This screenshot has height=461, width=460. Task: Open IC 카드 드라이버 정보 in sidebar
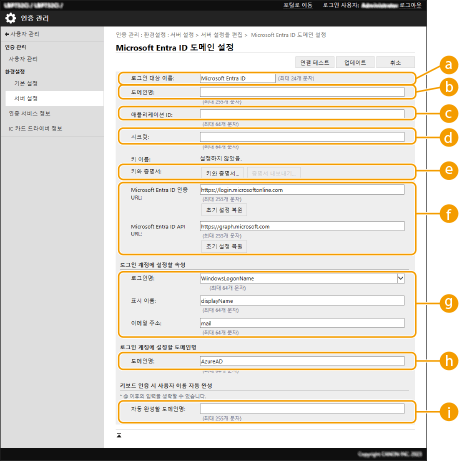pyautogui.click(x=35, y=129)
